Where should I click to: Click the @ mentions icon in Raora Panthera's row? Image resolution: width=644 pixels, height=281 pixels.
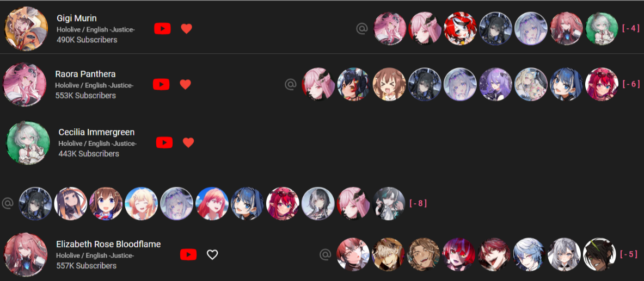click(290, 84)
